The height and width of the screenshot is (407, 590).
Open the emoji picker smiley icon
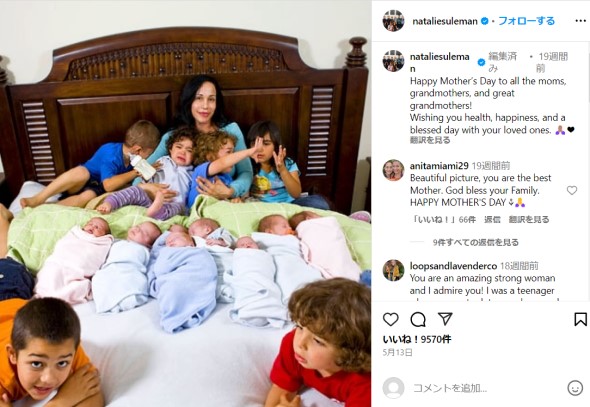click(575, 388)
